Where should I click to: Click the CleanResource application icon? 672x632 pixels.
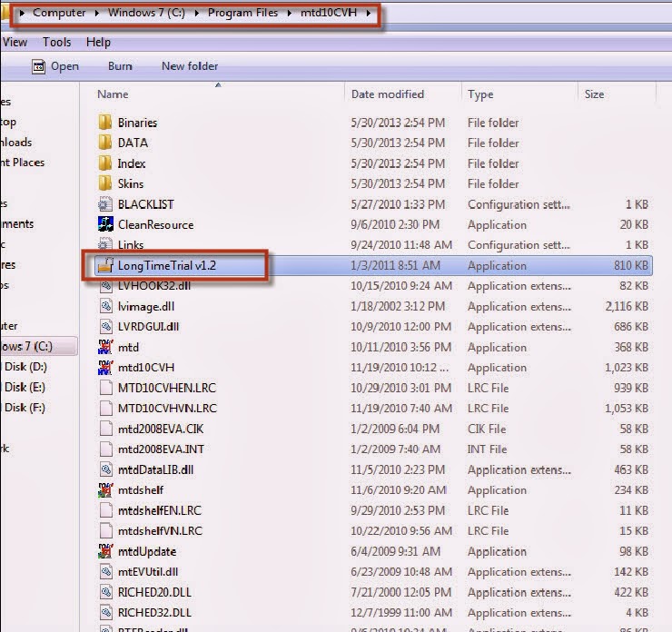tap(105, 224)
